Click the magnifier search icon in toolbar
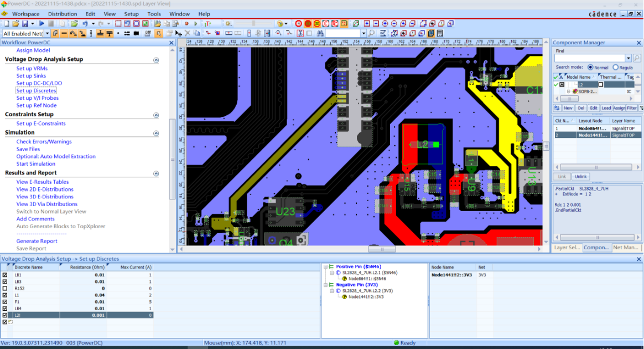Screen dimensions: 644x349 click(371, 33)
